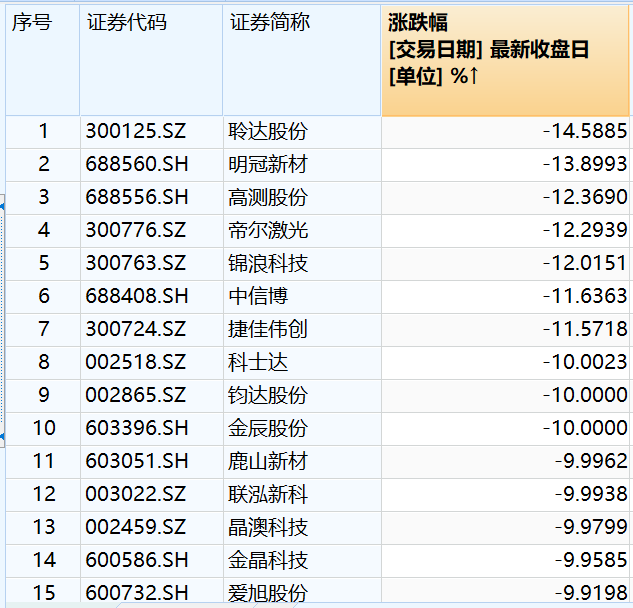633x608 pixels.
Task: Select the 科士达 name cell
Action: (x=259, y=362)
